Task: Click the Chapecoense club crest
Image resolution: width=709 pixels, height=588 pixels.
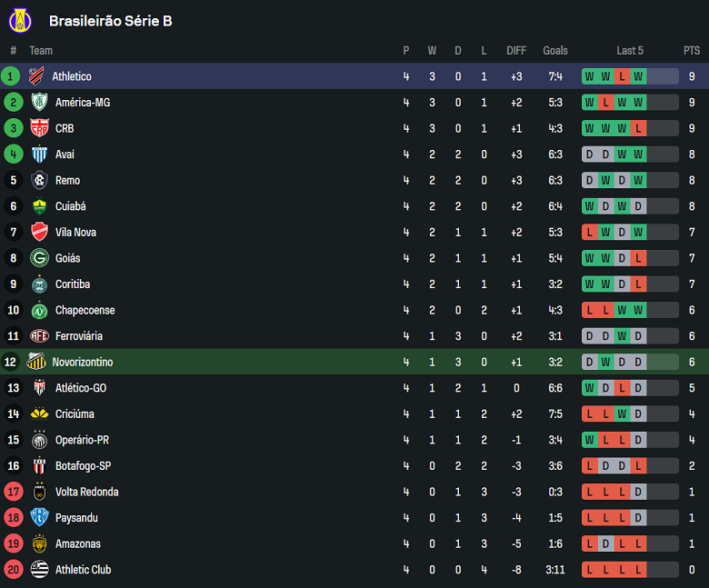Action: (x=39, y=310)
